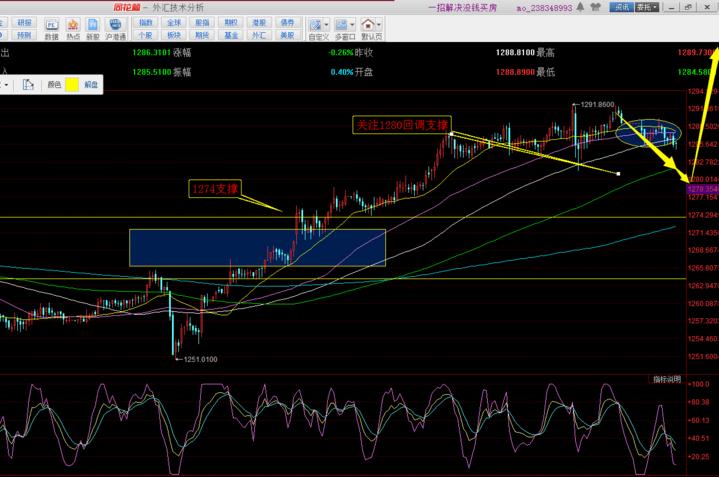Click the 指标说明 link on indicator panel
719x477 pixels.
point(666,380)
